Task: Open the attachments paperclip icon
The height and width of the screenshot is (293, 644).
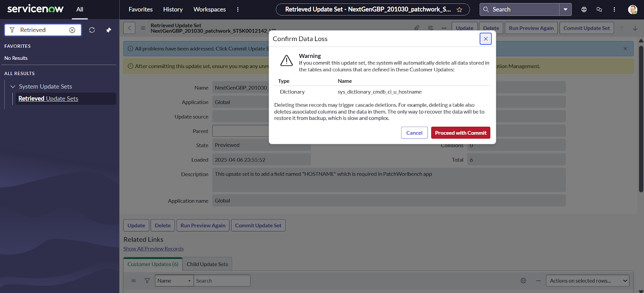Action: (x=417, y=28)
